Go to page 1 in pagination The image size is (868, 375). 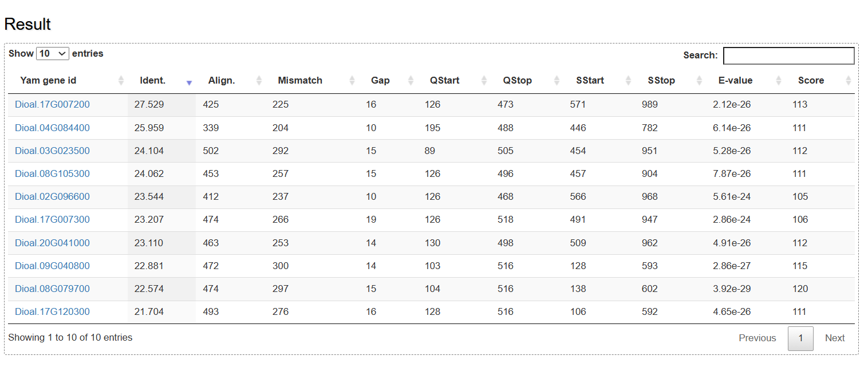(800, 338)
